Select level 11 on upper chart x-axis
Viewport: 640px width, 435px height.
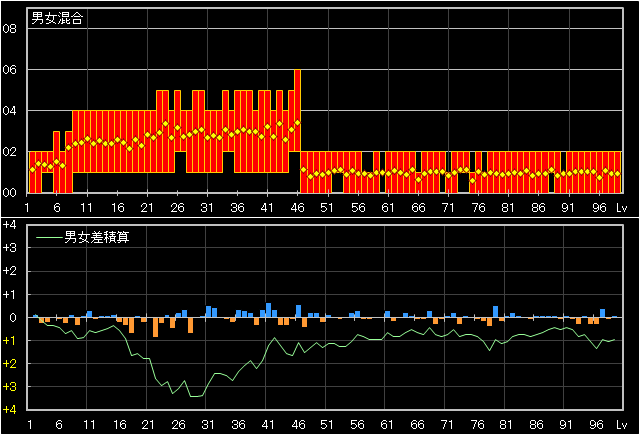point(86,208)
